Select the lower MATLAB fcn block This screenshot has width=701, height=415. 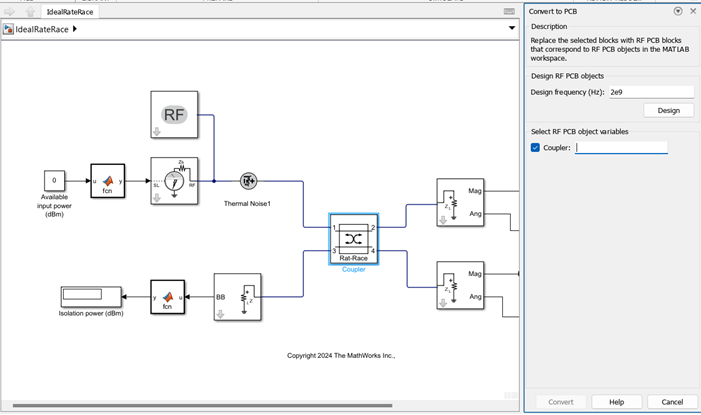coord(168,297)
